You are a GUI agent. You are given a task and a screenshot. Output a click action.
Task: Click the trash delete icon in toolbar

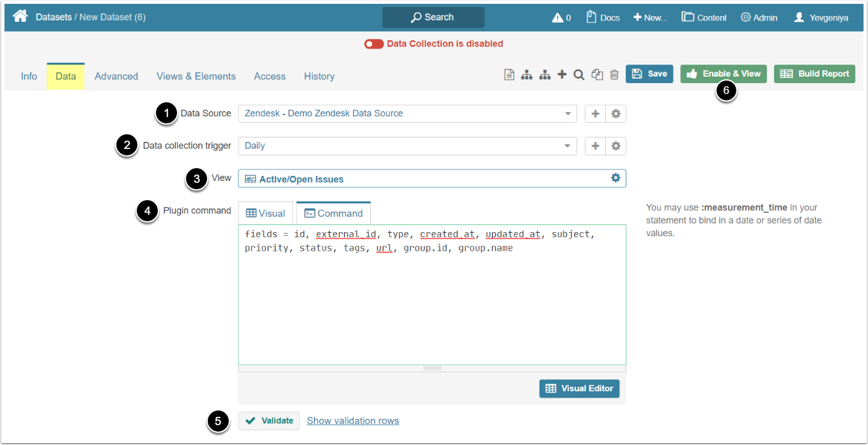click(x=614, y=75)
